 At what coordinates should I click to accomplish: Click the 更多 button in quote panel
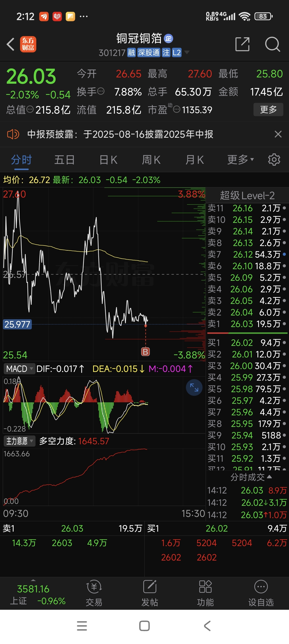pyautogui.click(x=268, y=110)
